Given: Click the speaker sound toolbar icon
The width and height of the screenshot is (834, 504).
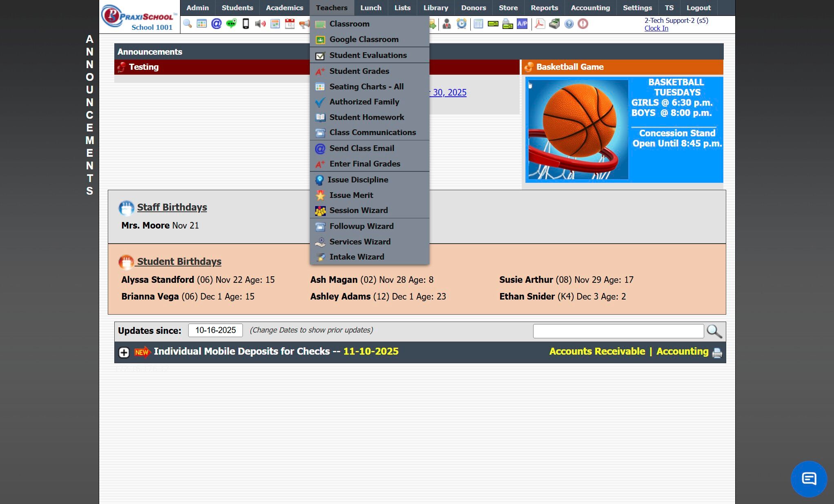Looking at the screenshot, I should (260, 24).
